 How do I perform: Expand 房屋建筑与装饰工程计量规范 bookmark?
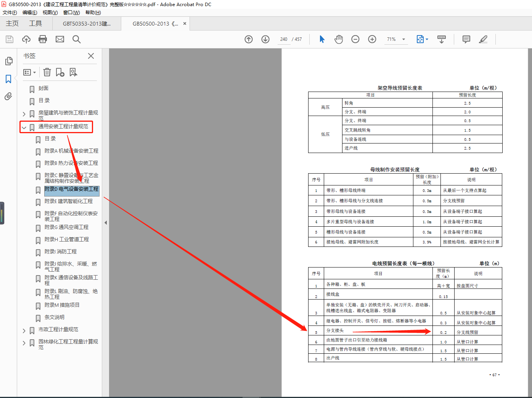pyautogui.click(x=24, y=114)
